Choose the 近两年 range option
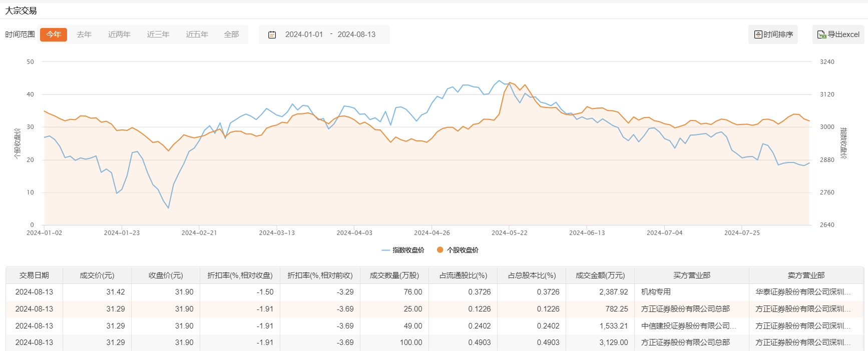Image resolution: width=868 pixels, height=351 pixels. click(119, 34)
